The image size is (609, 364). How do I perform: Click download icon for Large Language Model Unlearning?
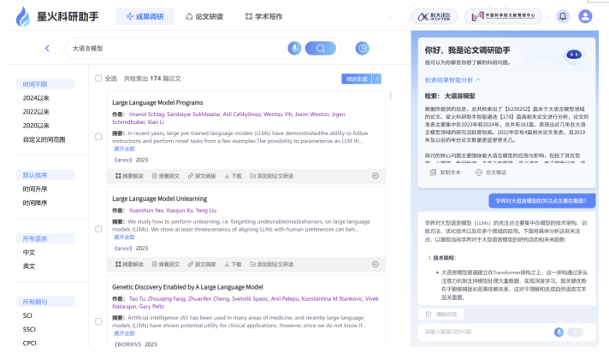[233, 264]
